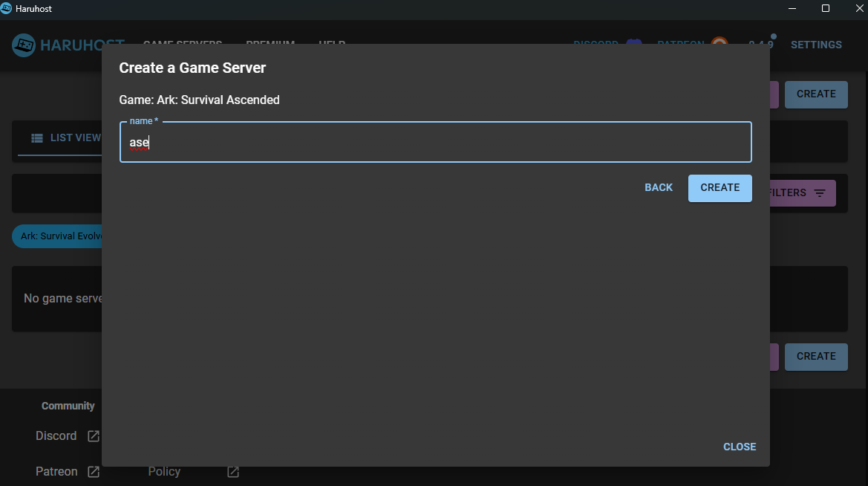Click the "Community" footer heading
The height and width of the screenshot is (486, 868).
click(x=68, y=406)
